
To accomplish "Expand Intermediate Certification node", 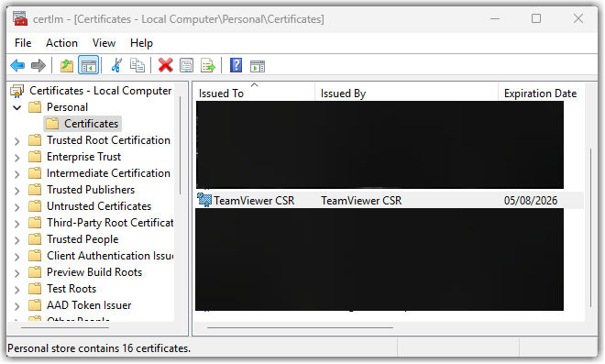I will pyautogui.click(x=17, y=174).
